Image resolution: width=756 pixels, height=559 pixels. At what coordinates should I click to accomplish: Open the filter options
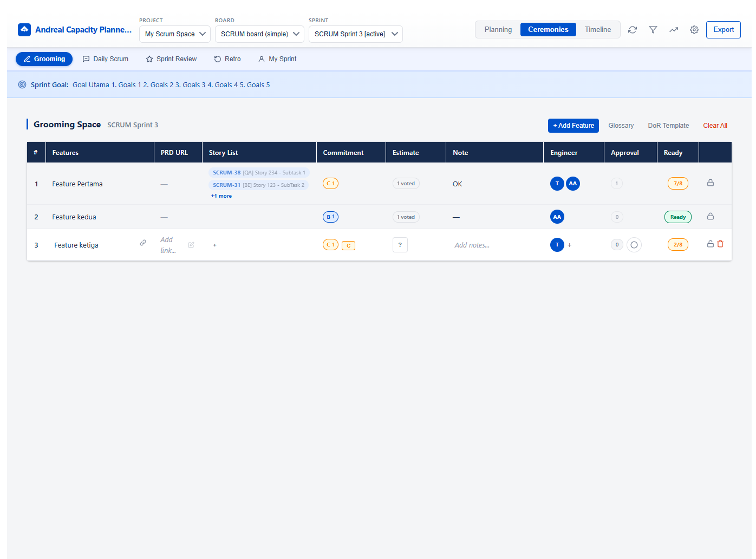[653, 30]
